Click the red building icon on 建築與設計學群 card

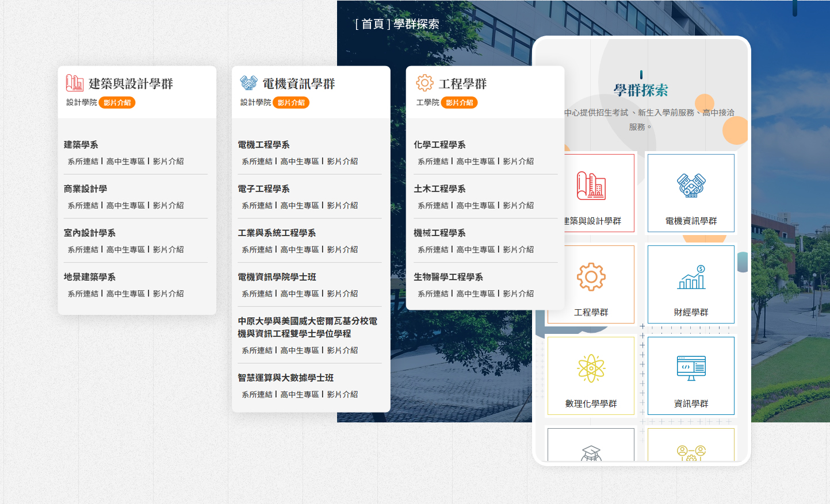(72, 82)
